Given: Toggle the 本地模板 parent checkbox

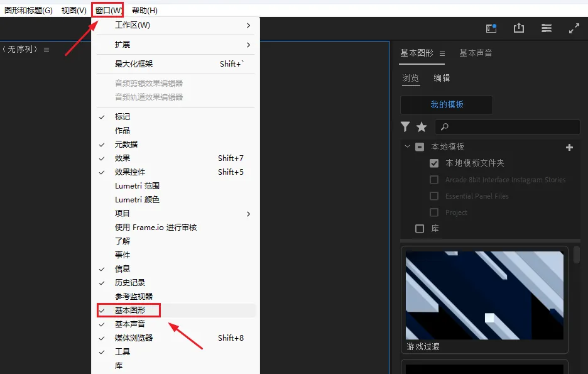Looking at the screenshot, I should tap(420, 147).
